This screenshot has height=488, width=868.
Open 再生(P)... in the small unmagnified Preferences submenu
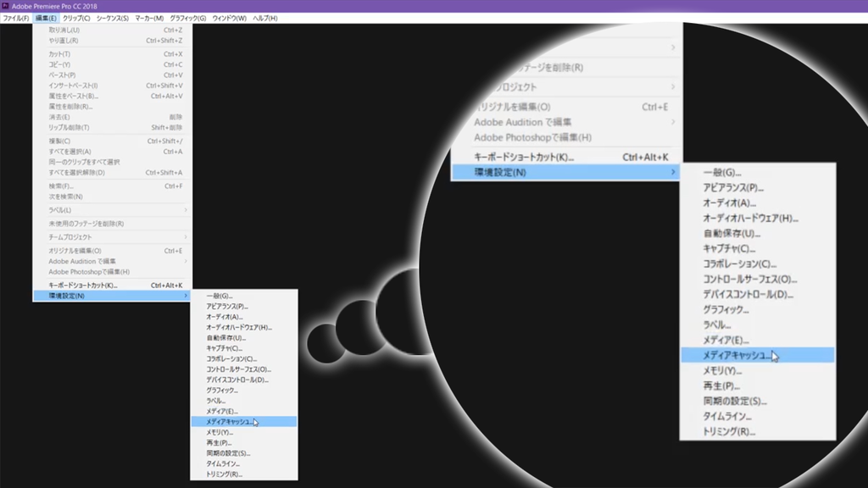(243, 443)
